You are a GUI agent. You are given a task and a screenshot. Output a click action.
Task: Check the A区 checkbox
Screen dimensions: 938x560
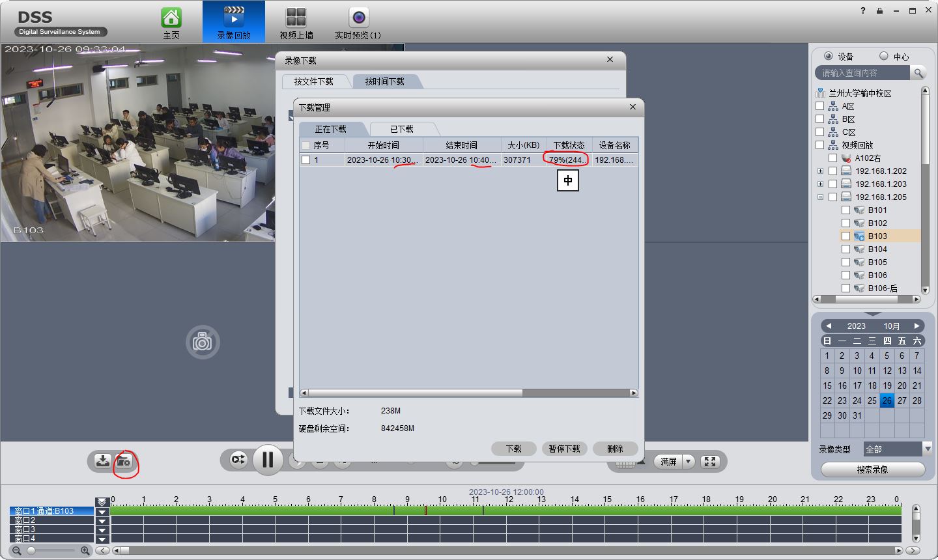click(x=820, y=106)
